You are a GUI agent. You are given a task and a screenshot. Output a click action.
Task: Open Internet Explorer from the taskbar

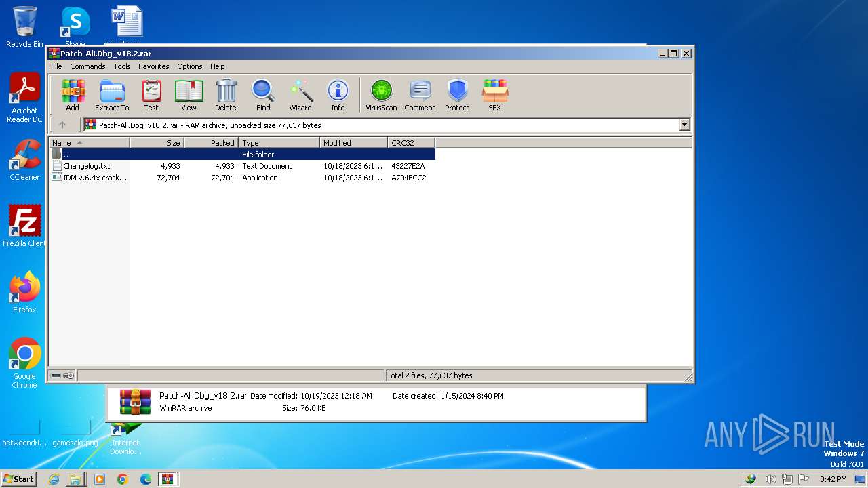pyautogui.click(x=54, y=479)
